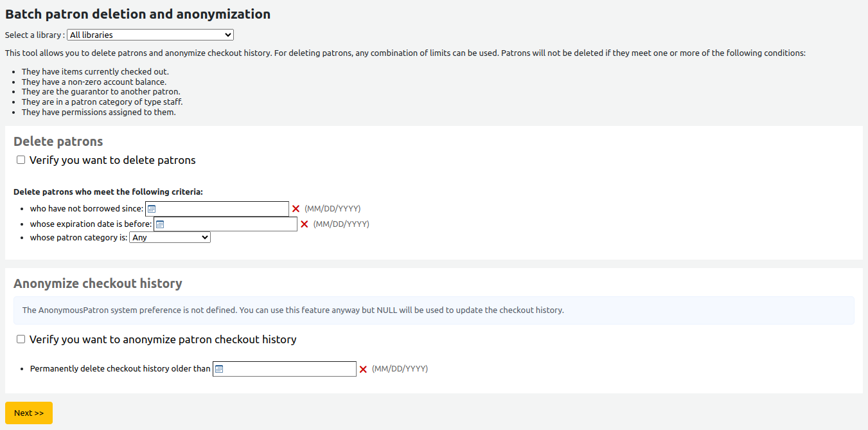
Task: Click inside the 'not borrowed since' date field
Action: tap(225, 208)
